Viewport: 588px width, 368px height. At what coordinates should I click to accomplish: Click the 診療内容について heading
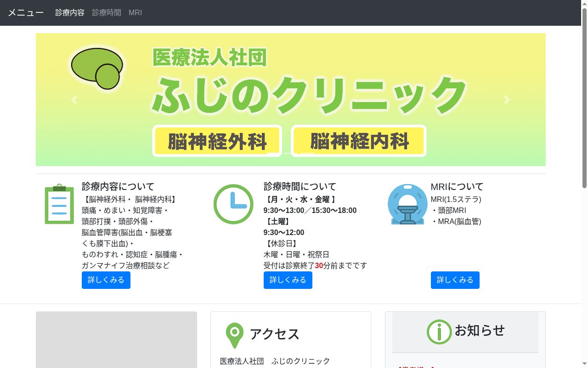tap(118, 186)
